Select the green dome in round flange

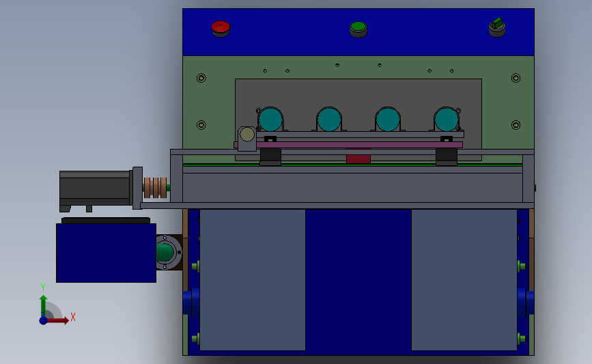(x=165, y=252)
